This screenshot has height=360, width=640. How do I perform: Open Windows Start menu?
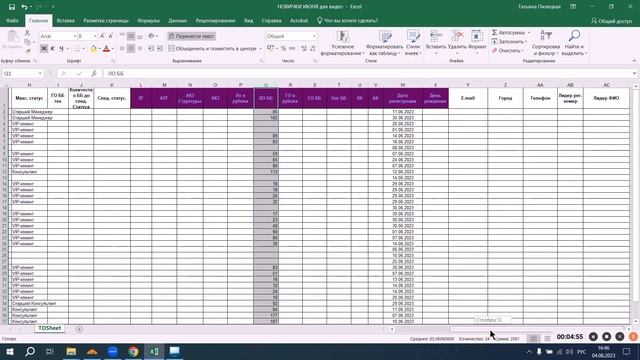(x=9, y=351)
